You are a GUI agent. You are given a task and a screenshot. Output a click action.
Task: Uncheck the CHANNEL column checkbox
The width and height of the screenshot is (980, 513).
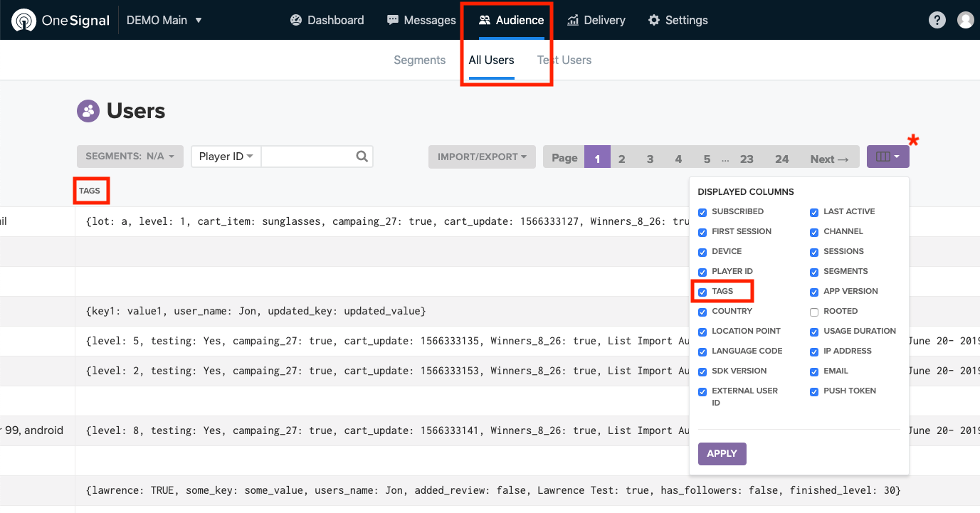(814, 232)
